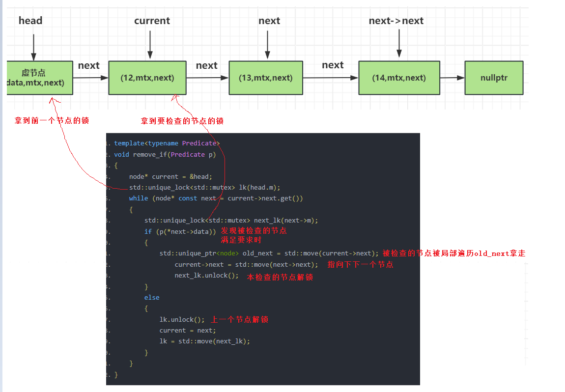This screenshot has height=392, width=565.
Task: Click the red note 拿到要检查的节点的锁
Action: 182,121
